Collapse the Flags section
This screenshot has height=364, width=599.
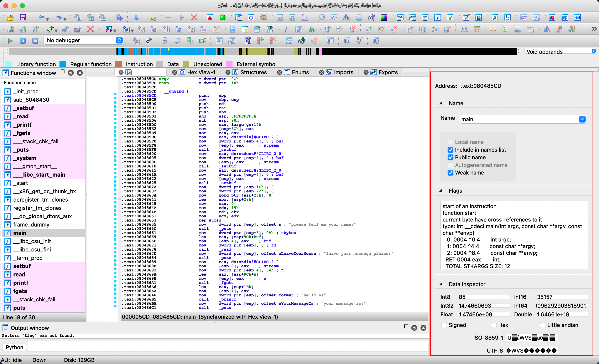(441, 191)
